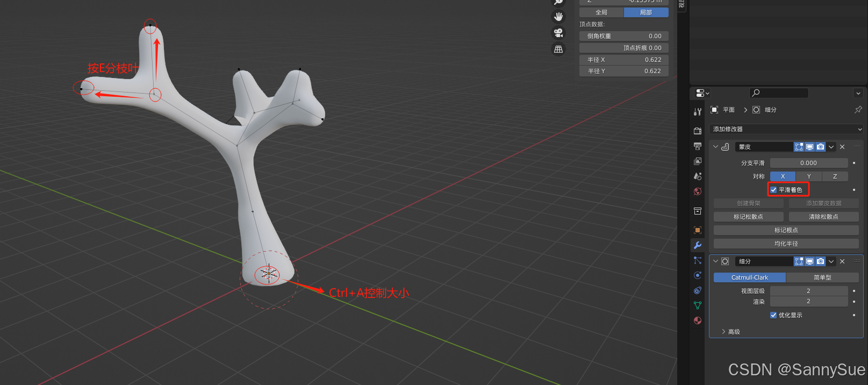Click the 半径 Y value field
Screen dimensions: 868x385
(x=624, y=71)
